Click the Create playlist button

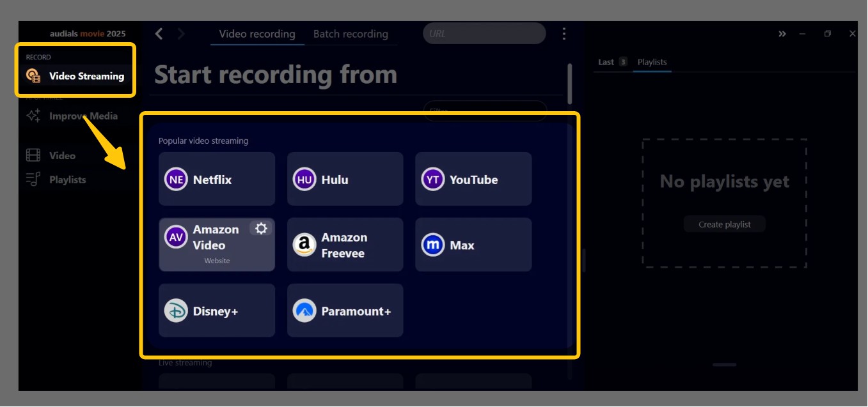tap(725, 224)
